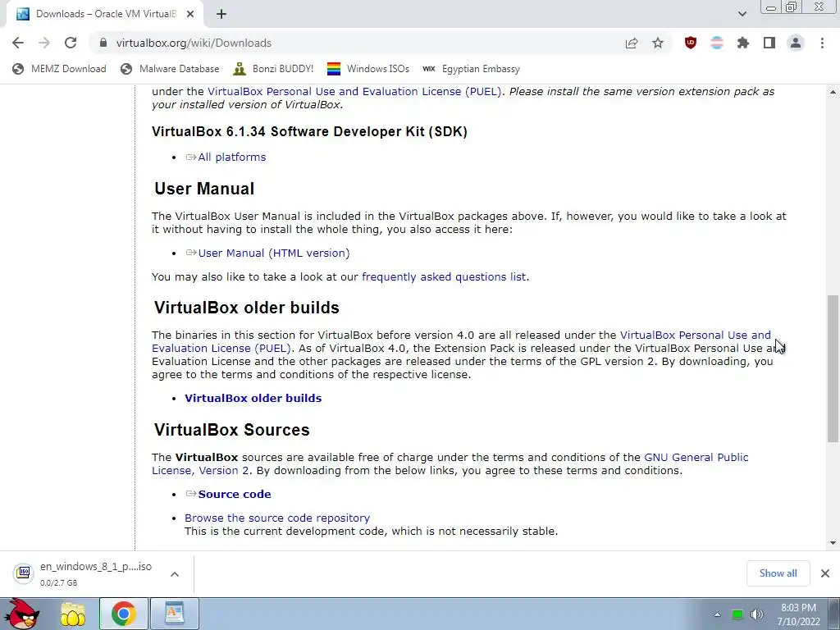
Task: Close the downloads bar
Action: point(825,573)
